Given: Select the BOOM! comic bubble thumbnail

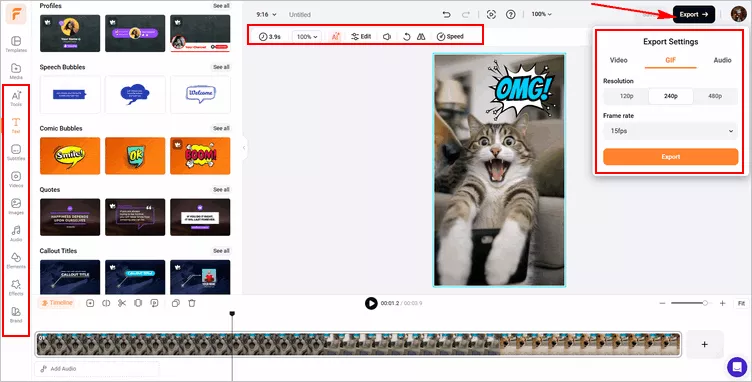Looking at the screenshot, I should [x=200, y=156].
